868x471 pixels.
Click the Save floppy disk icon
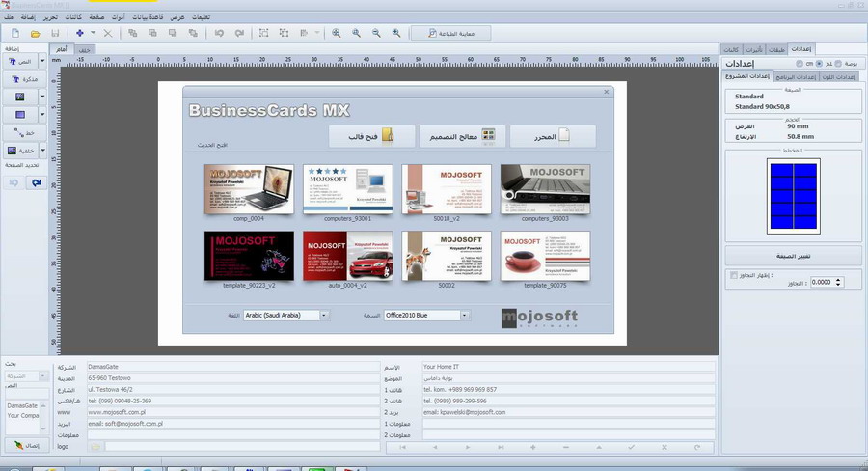coord(55,33)
